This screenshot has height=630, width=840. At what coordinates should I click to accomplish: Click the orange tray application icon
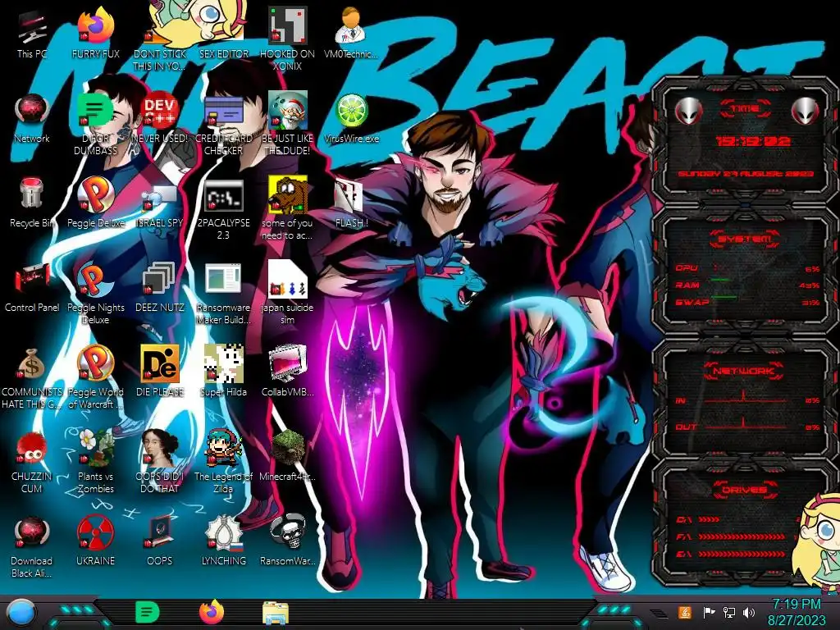click(685, 612)
